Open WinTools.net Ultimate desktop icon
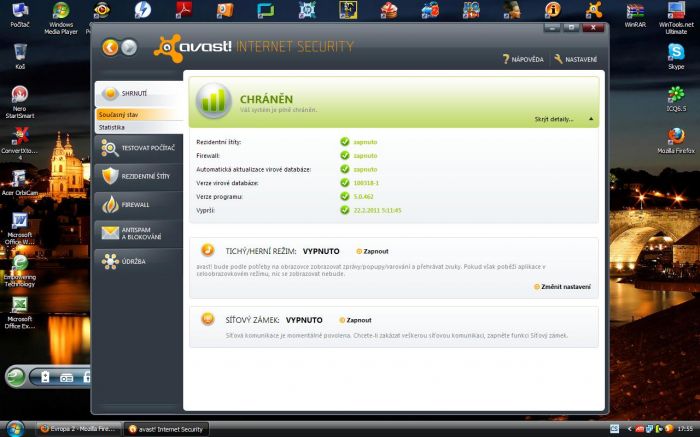 tap(676, 18)
